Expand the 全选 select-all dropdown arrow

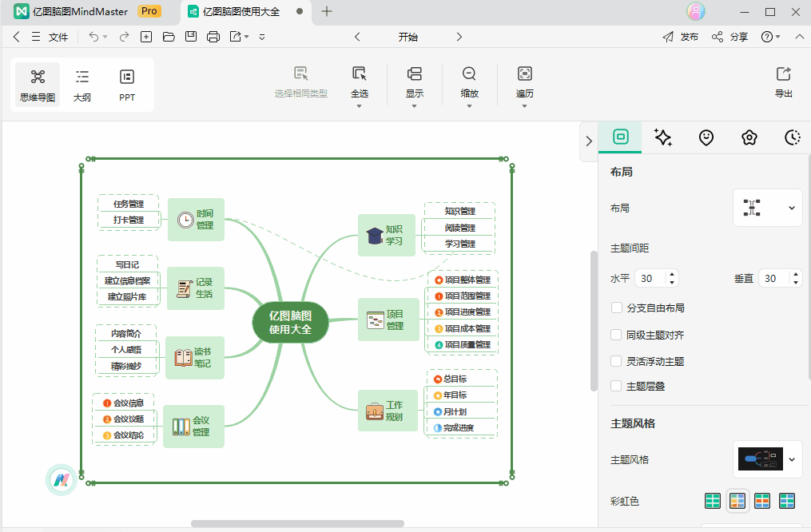[x=359, y=106]
